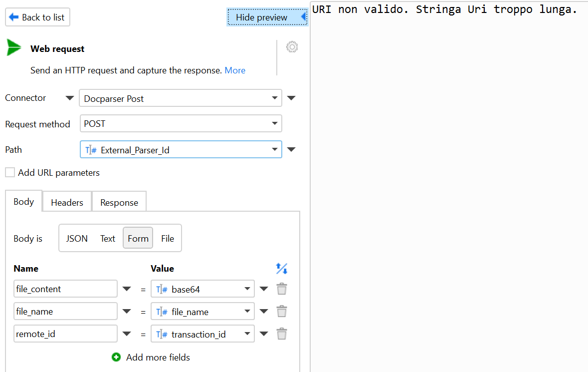588x372 pixels.
Task: Open the file_name value dropdown
Action: click(x=202, y=311)
